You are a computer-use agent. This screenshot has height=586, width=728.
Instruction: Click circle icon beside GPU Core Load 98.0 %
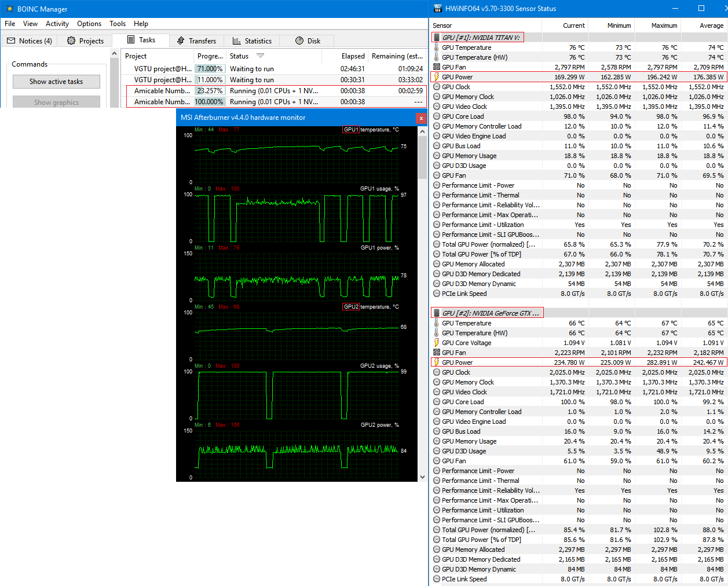pos(437,116)
